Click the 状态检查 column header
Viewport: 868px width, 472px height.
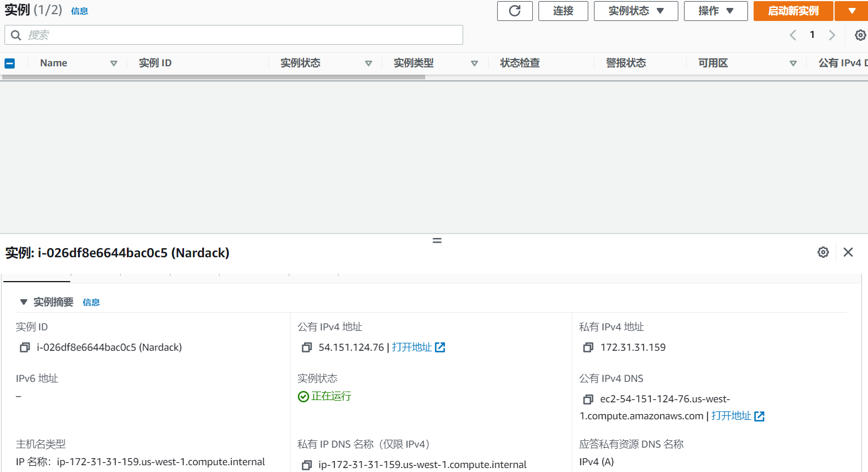(520, 63)
